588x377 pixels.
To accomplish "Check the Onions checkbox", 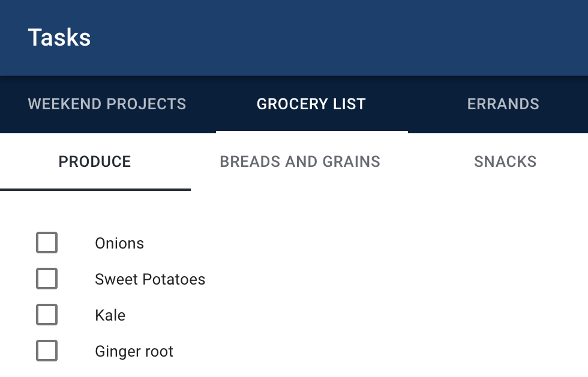I will tap(47, 243).
